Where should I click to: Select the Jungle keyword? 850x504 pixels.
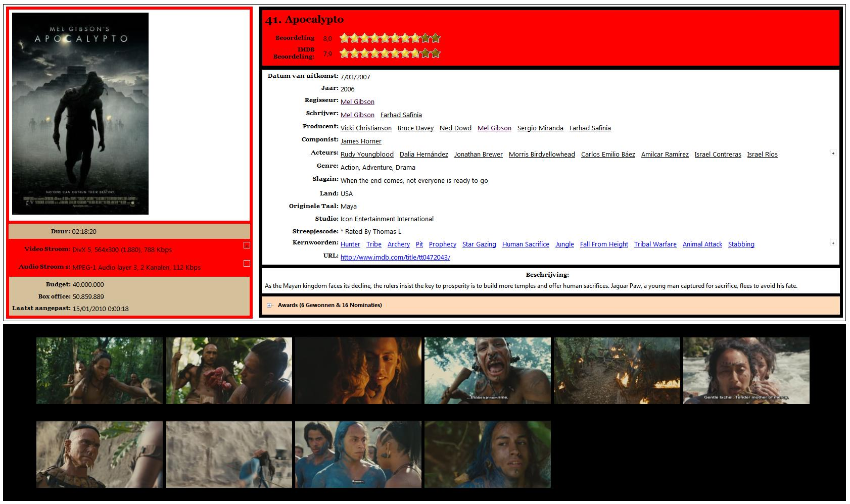[x=564, y=244]
